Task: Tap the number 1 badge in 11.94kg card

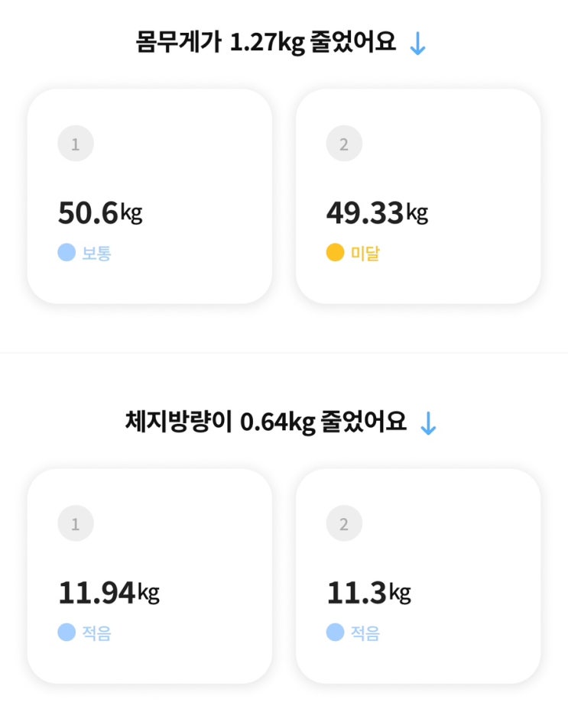Action: (x=75, y=524)
